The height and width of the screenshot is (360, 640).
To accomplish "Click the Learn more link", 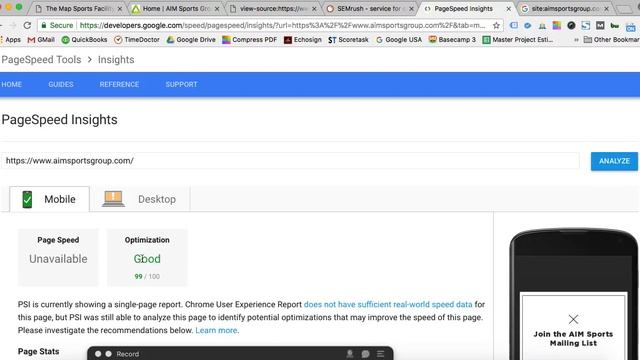I will (216, 330).
